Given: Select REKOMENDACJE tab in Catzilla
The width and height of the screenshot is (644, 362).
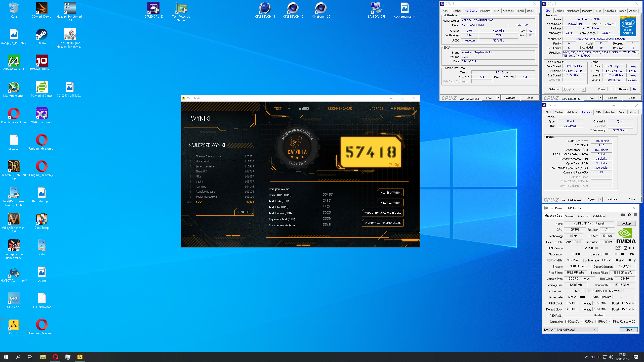Looking at the screenshot, I should [x=340, y=109].
